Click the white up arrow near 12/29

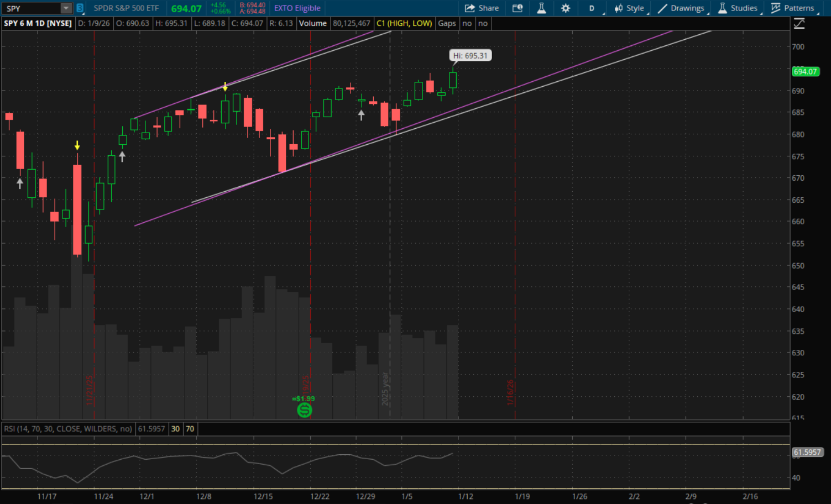coord(361,115)
